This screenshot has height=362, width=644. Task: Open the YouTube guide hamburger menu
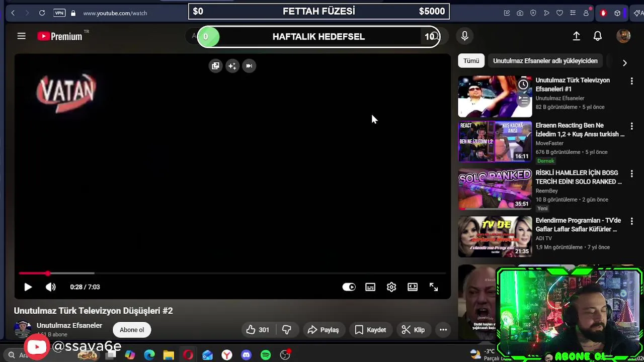pos(21,36)
